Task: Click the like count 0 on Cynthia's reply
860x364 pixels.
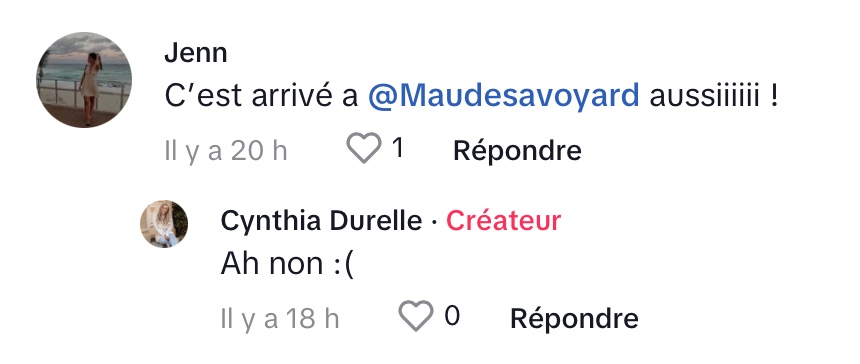Action: click(452, 316)
